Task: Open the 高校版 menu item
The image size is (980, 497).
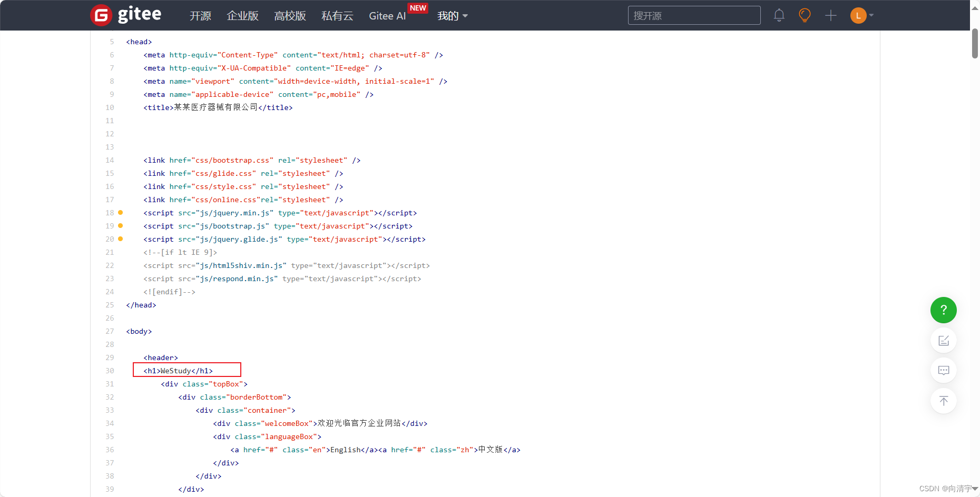Action: coord(290,16)
